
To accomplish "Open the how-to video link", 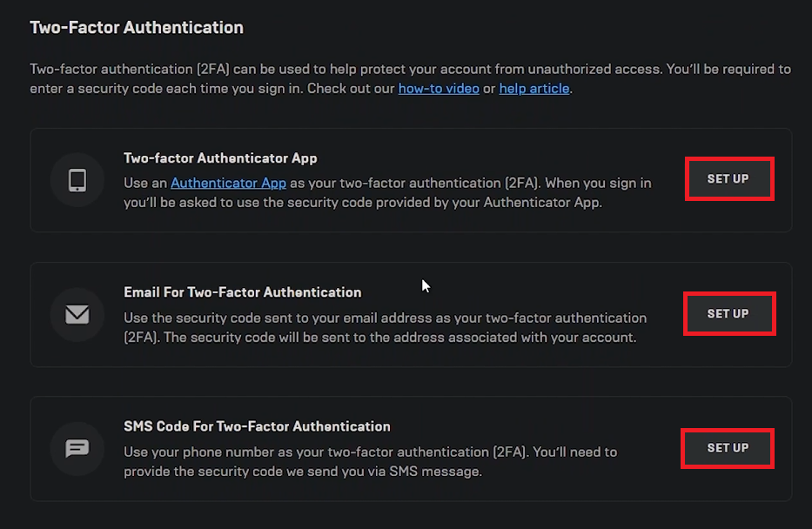I will [x=439, y=89].
